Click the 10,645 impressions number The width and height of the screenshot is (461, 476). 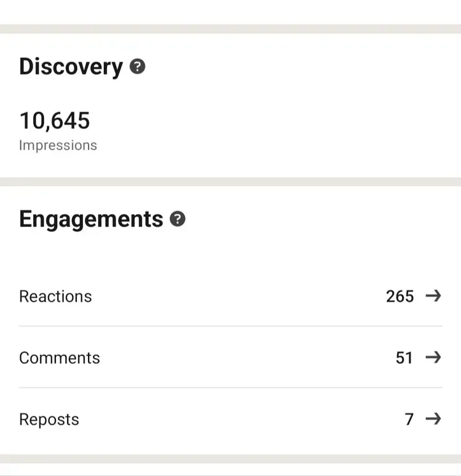[x=55, y=121]
